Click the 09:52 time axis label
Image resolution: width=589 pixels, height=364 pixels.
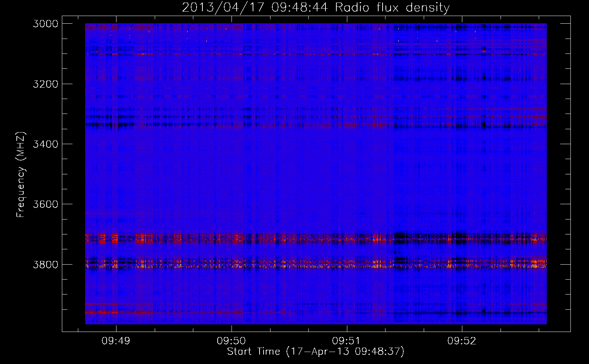pyautogui.click(x=462, y=341)
